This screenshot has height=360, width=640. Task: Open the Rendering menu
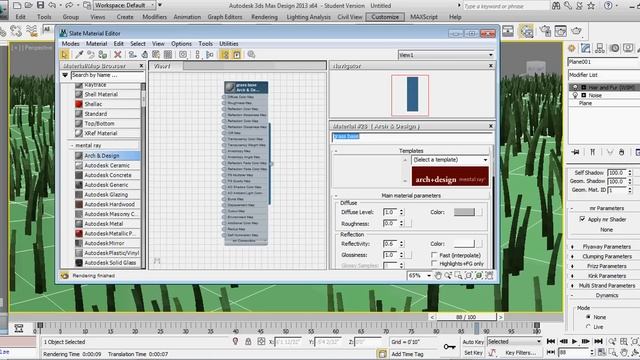pyautogui.click(x=264, y=17)
